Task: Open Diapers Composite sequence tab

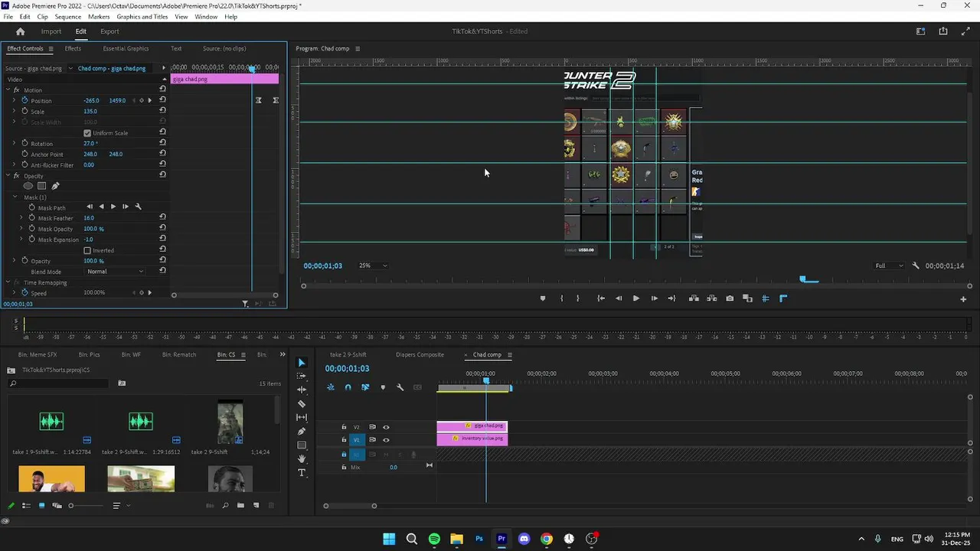Action: (x=420, y=354)
